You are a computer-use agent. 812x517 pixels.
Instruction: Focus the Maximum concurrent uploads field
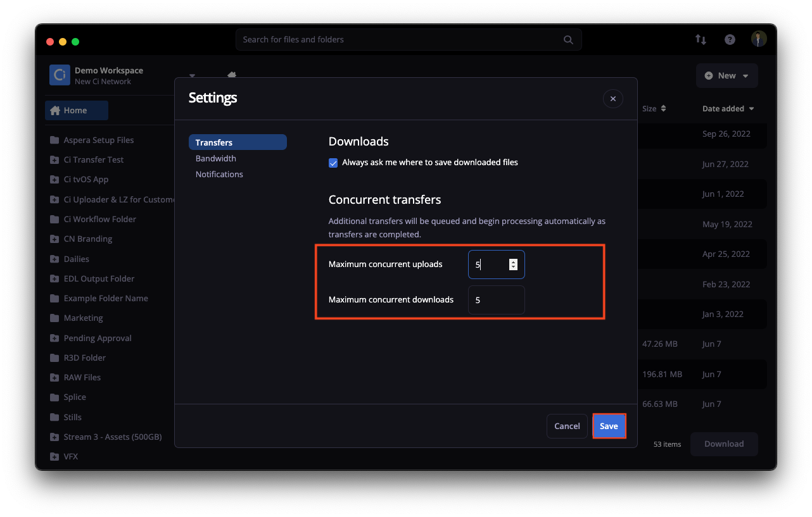[x=496, y=265]
